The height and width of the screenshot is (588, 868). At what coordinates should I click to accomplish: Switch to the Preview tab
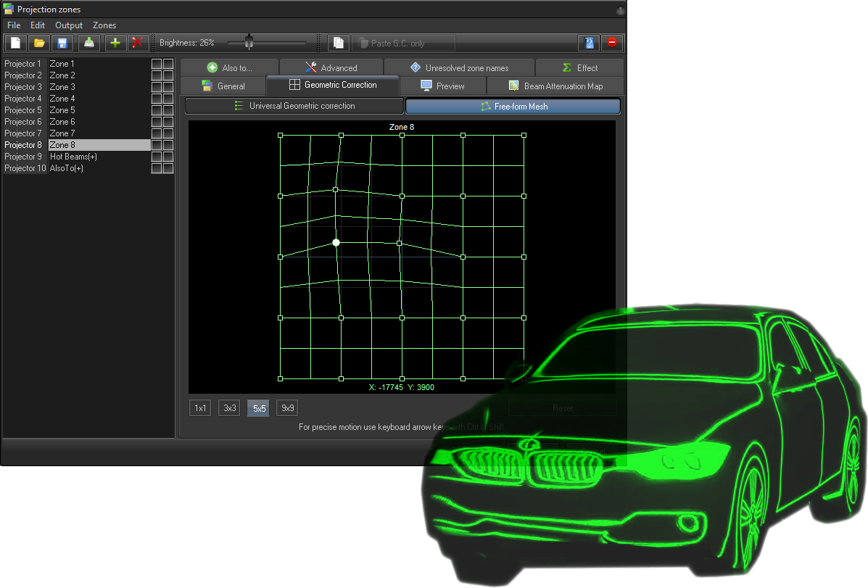point(443,86)
